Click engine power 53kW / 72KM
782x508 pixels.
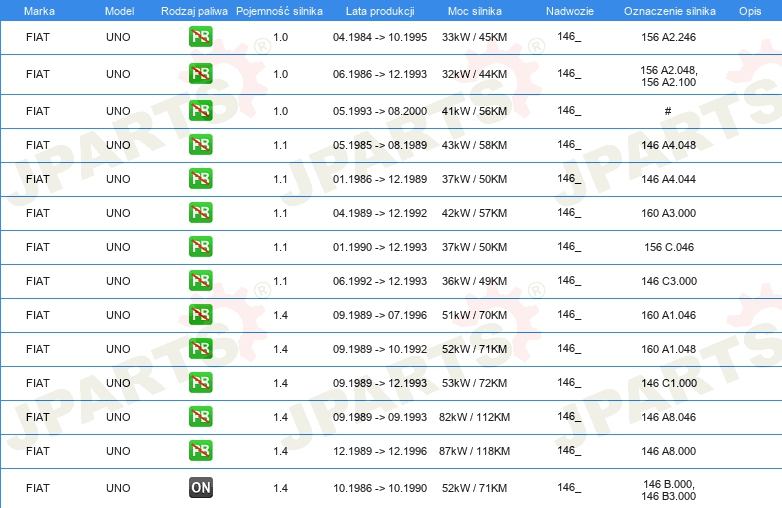click(x=474, y=383)
